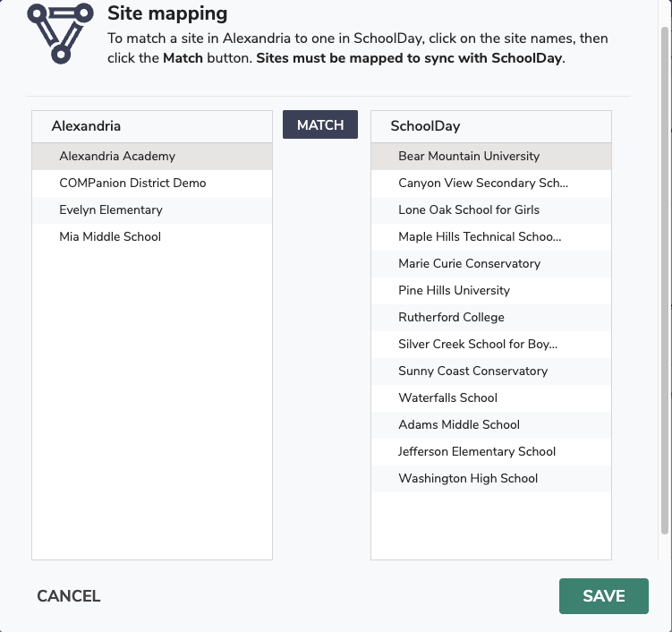Click CANCEL to dismiss site mapping
The image size is (672, 632).
click(x=69, y=596)
